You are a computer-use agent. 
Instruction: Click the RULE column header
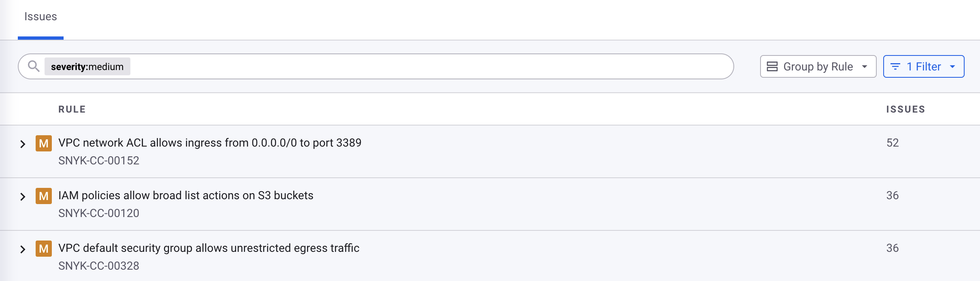tap(72, 109)
